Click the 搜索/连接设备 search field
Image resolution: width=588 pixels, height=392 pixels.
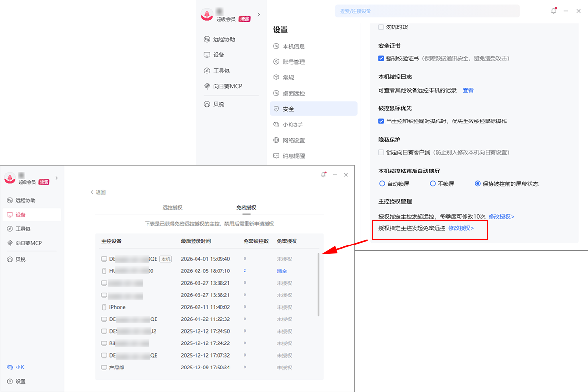pyautogui.click(x=426, y=11)
